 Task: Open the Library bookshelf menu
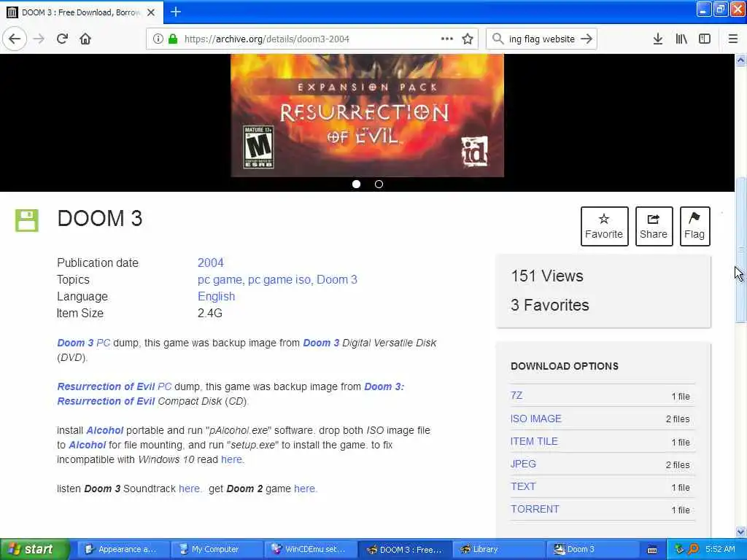(x=681, y=39)
